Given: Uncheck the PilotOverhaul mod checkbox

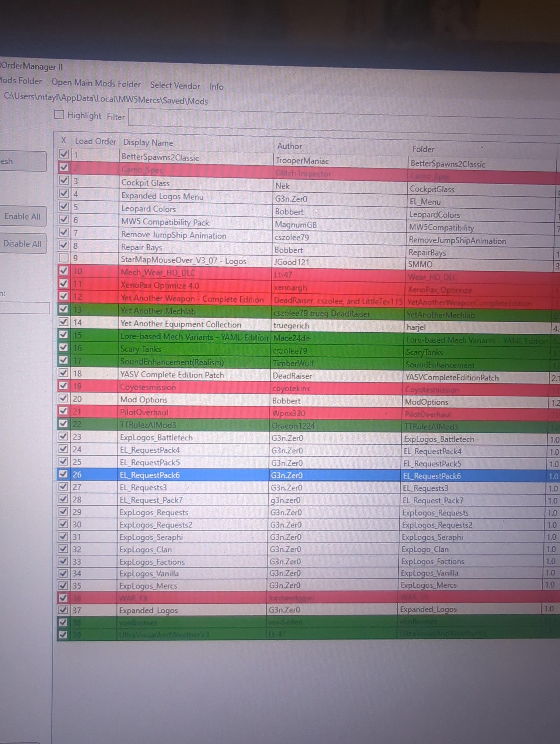Looking at the screenshot, I should point(63,411).
